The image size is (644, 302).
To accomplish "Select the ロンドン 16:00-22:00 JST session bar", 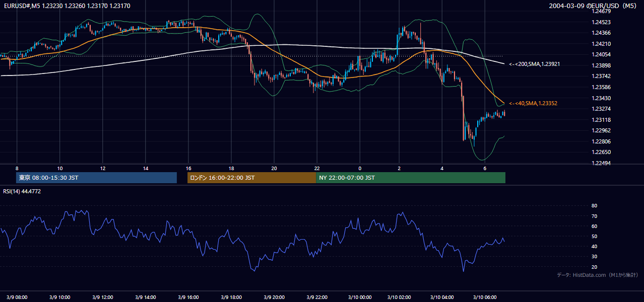I will (x=251, y=178).
